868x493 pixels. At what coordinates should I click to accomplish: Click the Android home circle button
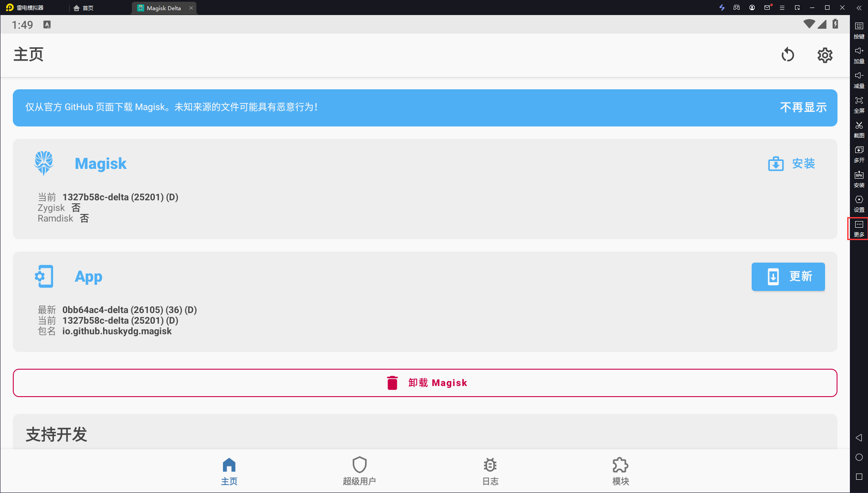tap(859, 457)
